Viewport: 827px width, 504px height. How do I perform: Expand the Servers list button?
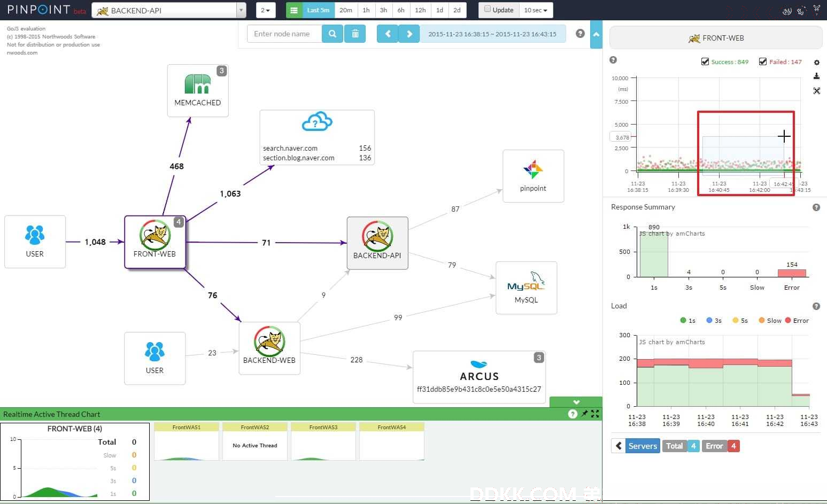tap(635, 446)
